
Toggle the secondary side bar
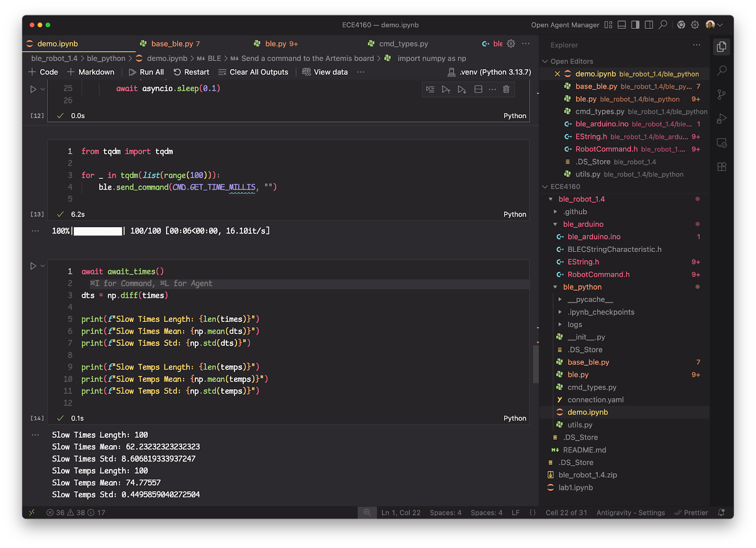tap(649, 25)
